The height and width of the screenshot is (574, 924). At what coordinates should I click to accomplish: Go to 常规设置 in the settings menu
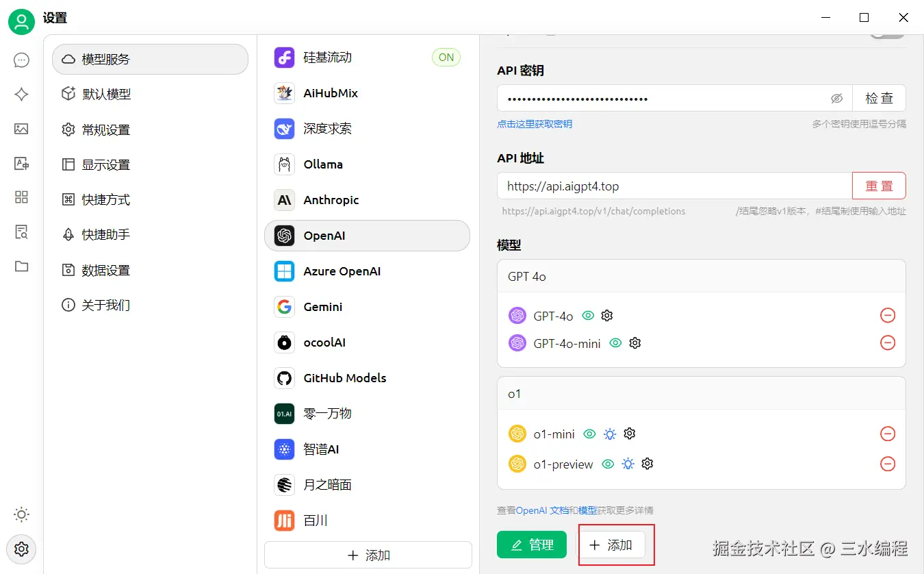tap(150, 129)
